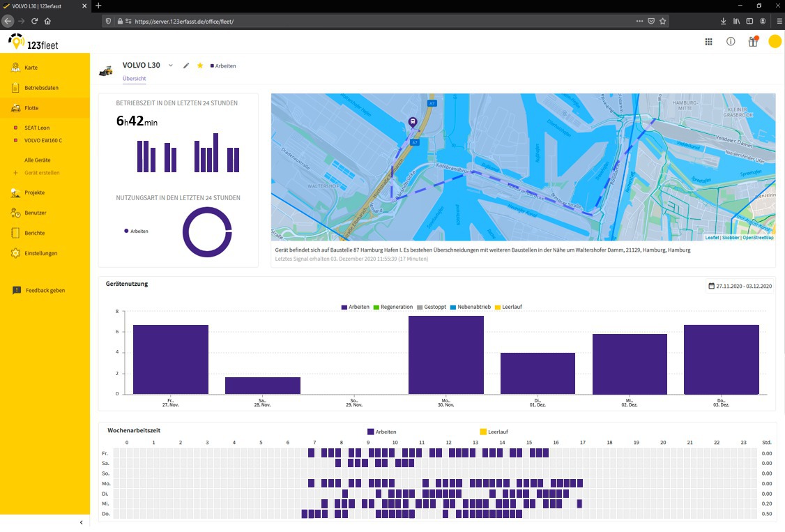The width and height of the screenshot is (785, 532).
Task: Open the yellow user profile avatar
Action: click(775, 42)
